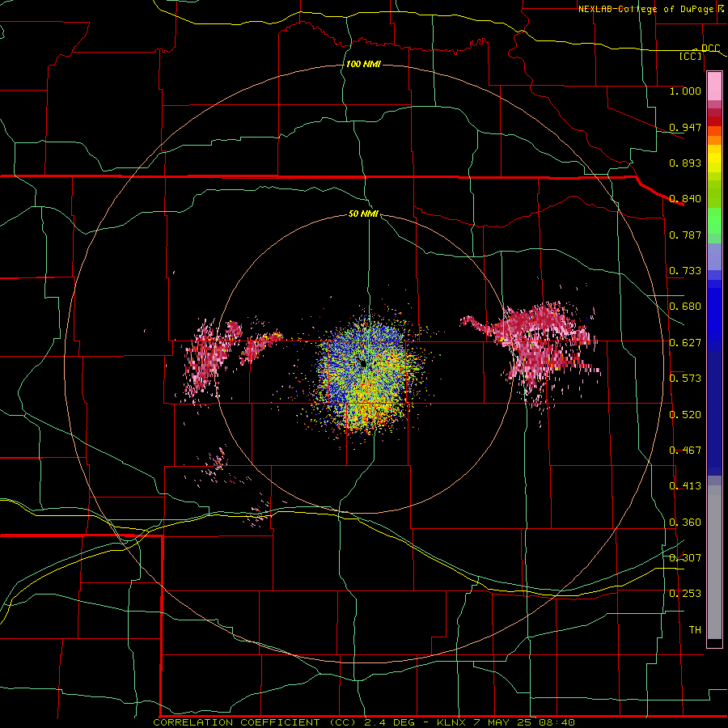The image size is (728, 728).
Task: Click the KLNX radar site identifier
Action: (451, 722)
